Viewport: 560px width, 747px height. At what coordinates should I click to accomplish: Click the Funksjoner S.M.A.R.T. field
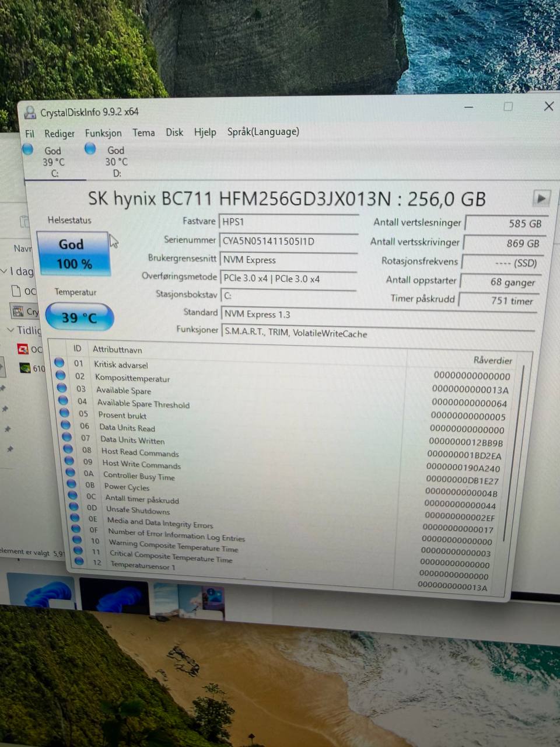378,333
